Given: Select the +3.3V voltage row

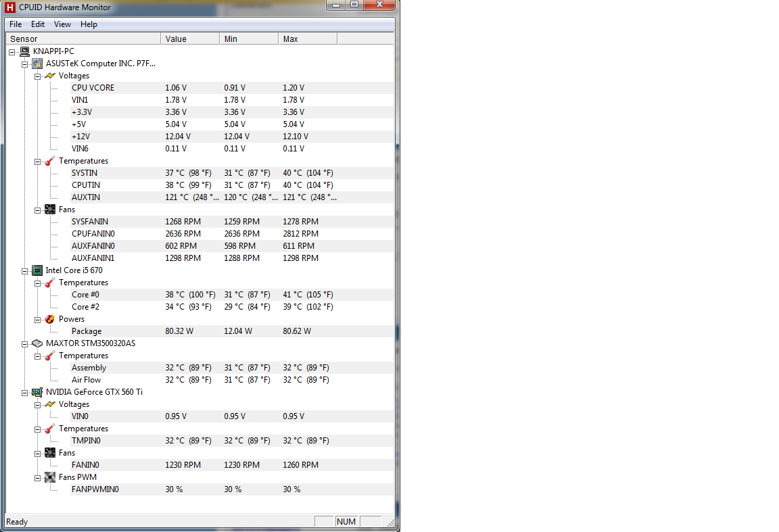Looking at the screenshot, I should 232,112.
